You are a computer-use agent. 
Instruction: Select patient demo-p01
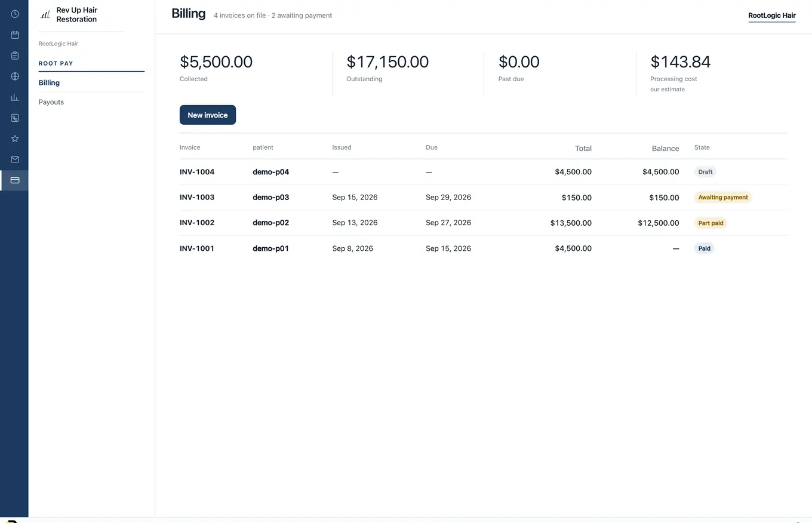(271, 248)
